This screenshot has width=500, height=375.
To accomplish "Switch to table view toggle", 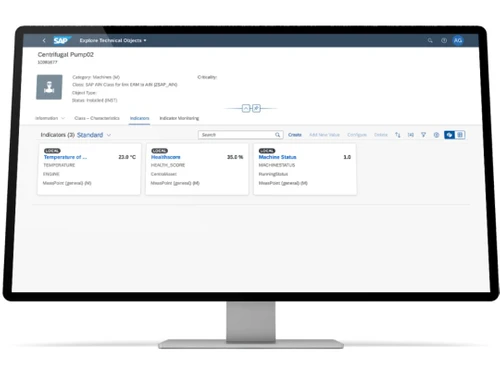I will [x=460, y=135].
